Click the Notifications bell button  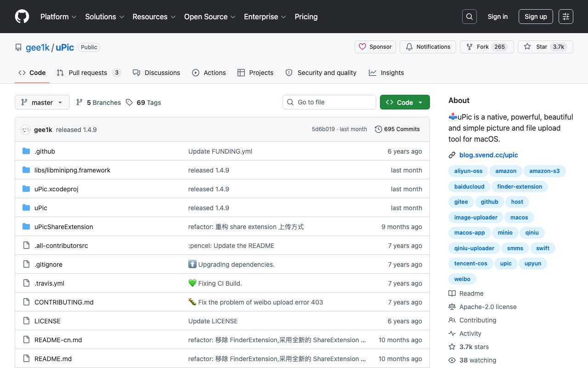click(x=428, y=47)
